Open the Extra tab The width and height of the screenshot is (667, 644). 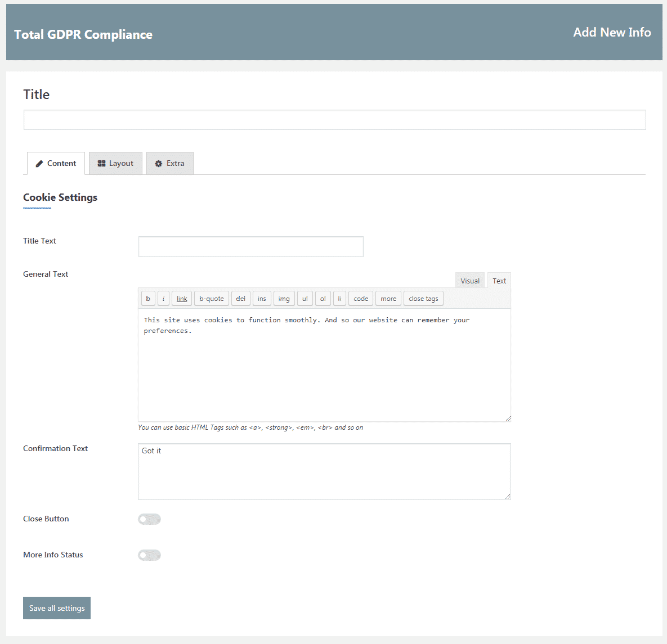click(x=170, y=164)
